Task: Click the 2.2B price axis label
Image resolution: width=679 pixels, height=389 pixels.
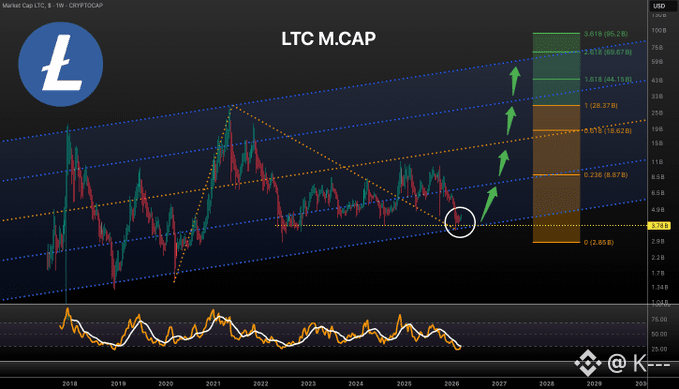Action: coord(658,258)
